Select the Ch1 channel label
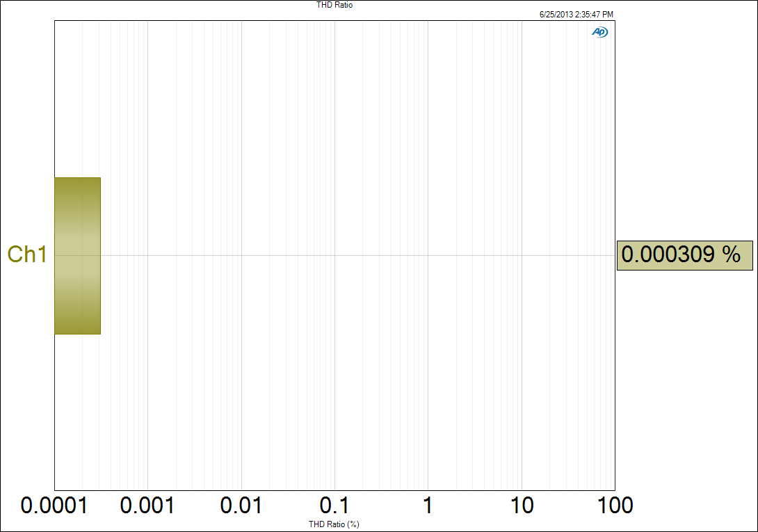This screenshot has width=758, height=532. (27, 255)
